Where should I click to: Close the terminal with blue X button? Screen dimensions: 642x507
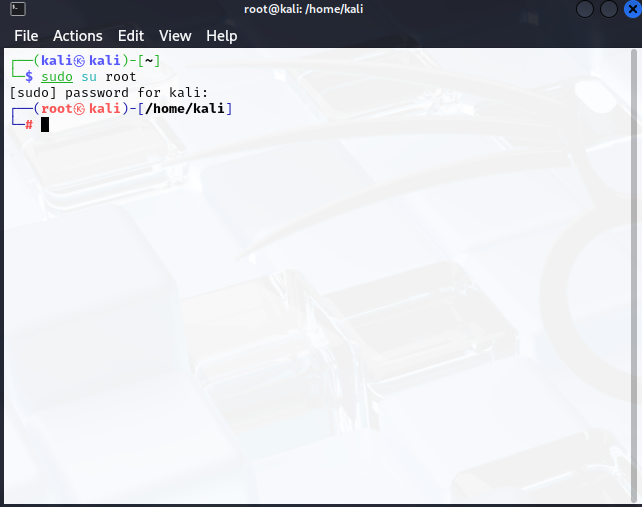click(x=633, y=9)
